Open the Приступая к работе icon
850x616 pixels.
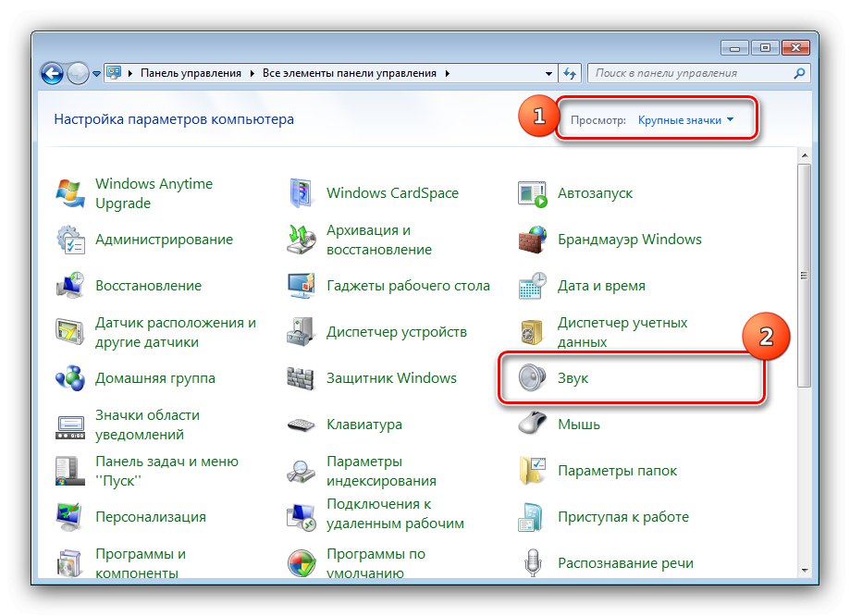tap(531, 517)
